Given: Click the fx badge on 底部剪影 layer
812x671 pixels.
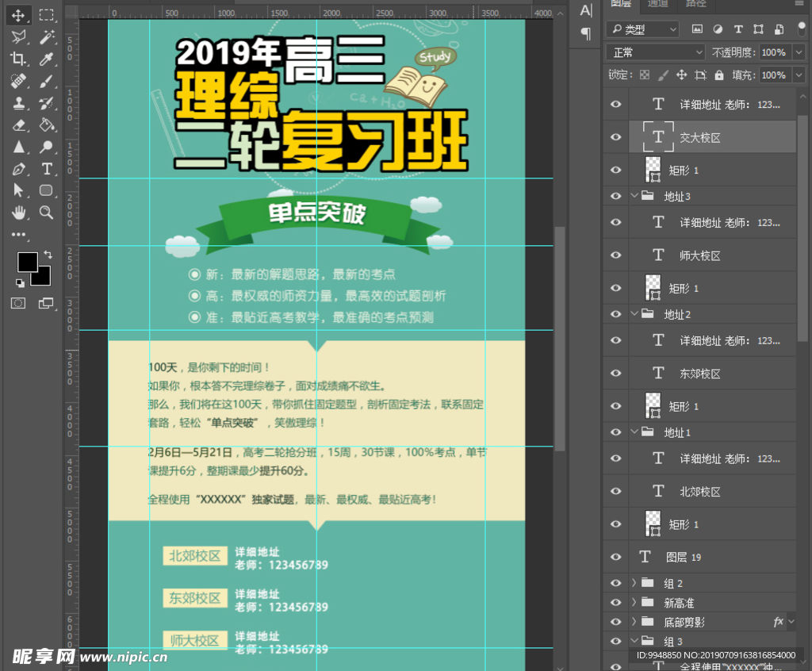Looking at the screenshot, I should (x=779, y=622).
